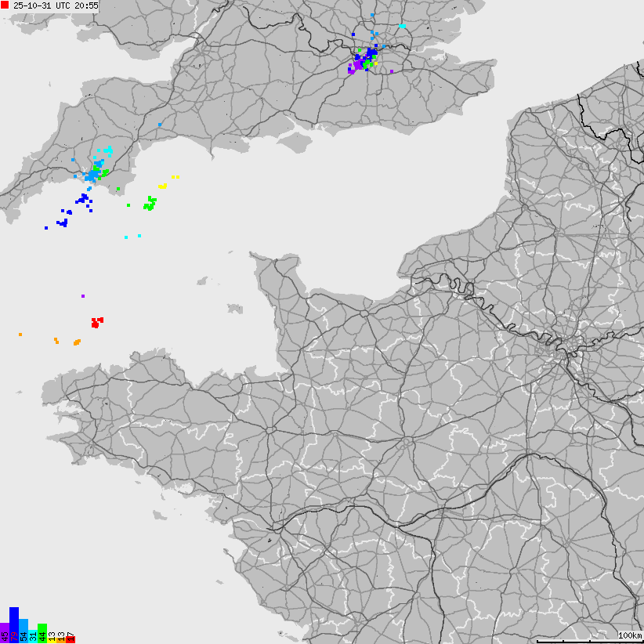Click the Isle of Wight on the map
Screen dimensions: 644x644
[295, 144]
